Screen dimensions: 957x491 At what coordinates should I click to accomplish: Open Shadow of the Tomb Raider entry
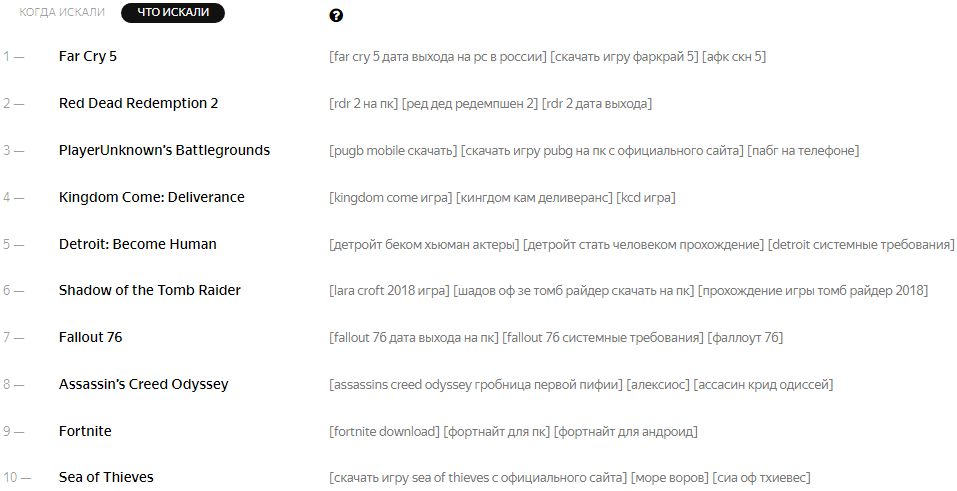pyautogui.click(x=150, y=290)
